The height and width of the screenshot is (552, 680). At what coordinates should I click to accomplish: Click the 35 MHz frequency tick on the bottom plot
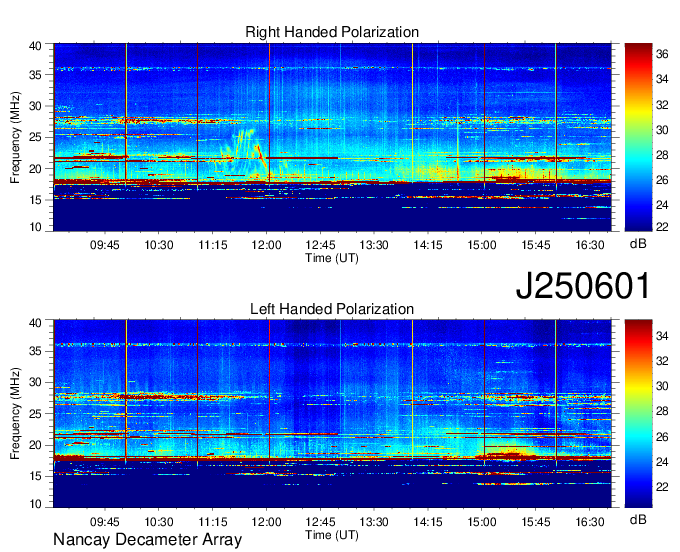[36, 351]
